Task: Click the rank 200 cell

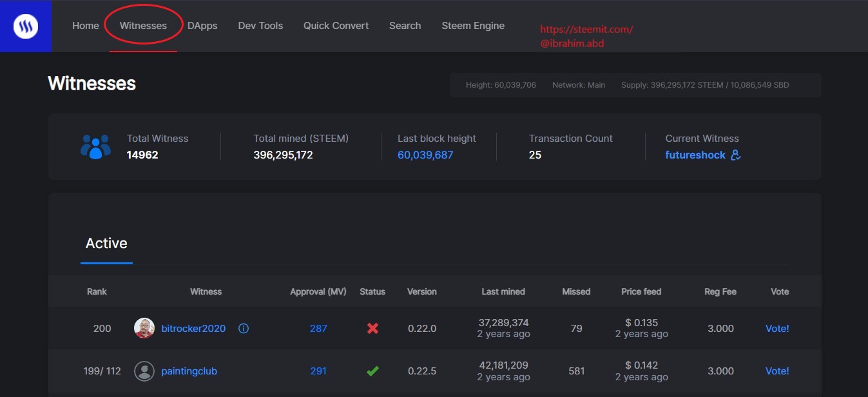Action: coord(102,329)
